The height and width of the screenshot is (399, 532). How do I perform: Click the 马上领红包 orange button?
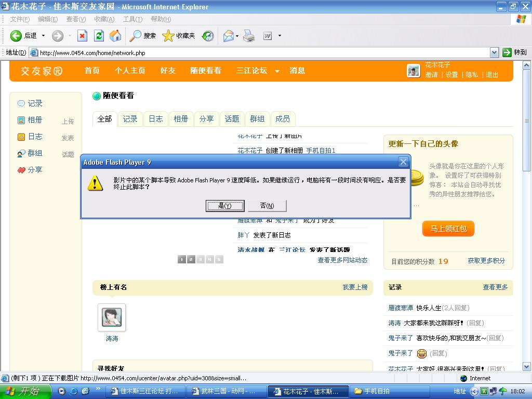[448, 229]
